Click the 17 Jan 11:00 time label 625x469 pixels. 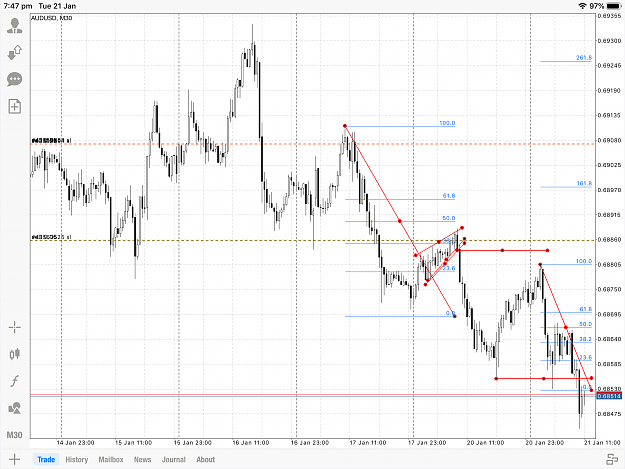coord(368,443)
